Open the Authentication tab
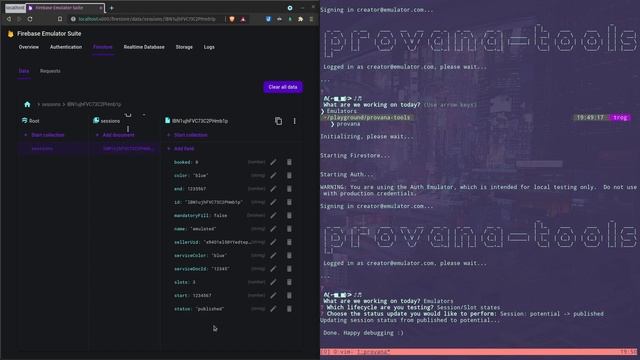Image resolution: width=640 pixels, height=360 pixels. click(66, 47)
